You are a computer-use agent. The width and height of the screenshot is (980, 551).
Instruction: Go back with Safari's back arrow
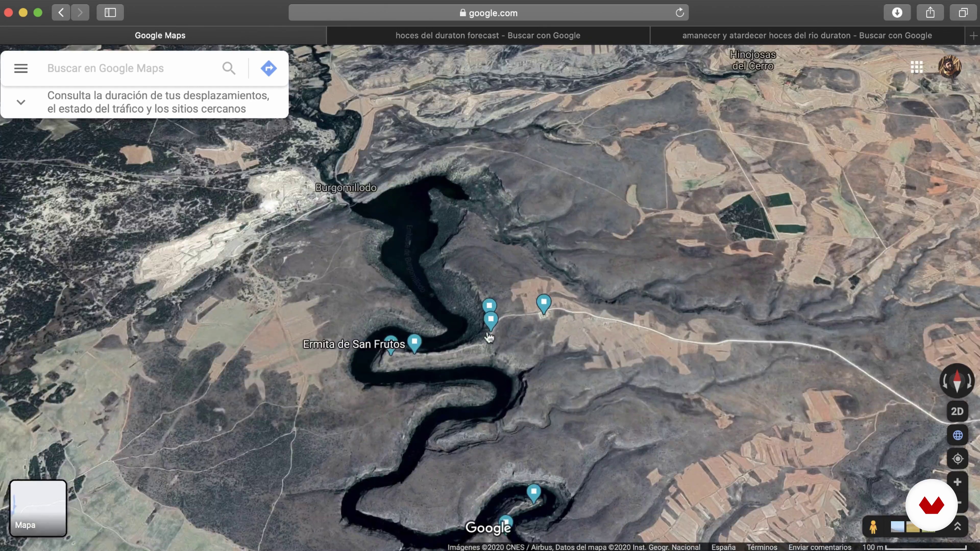point(61,12)
